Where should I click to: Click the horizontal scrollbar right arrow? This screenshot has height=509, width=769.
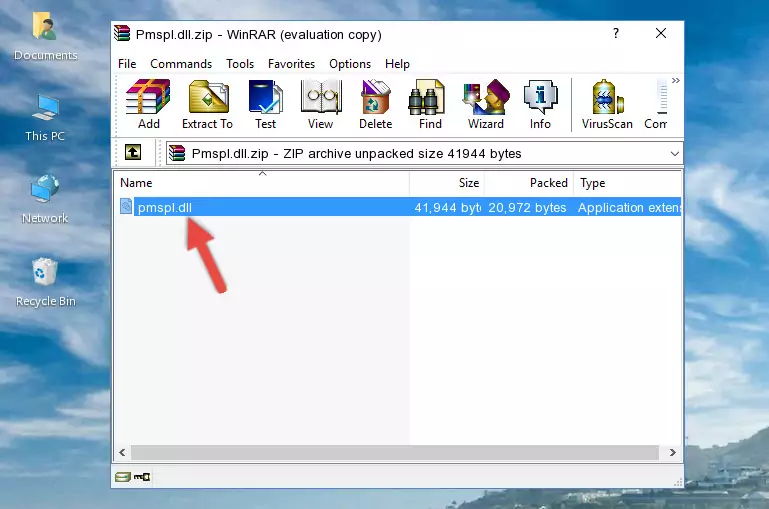[672, 453]
